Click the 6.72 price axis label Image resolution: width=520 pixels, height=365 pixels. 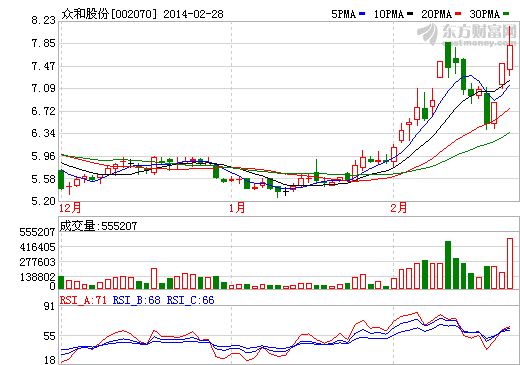[x=43, y=111]
